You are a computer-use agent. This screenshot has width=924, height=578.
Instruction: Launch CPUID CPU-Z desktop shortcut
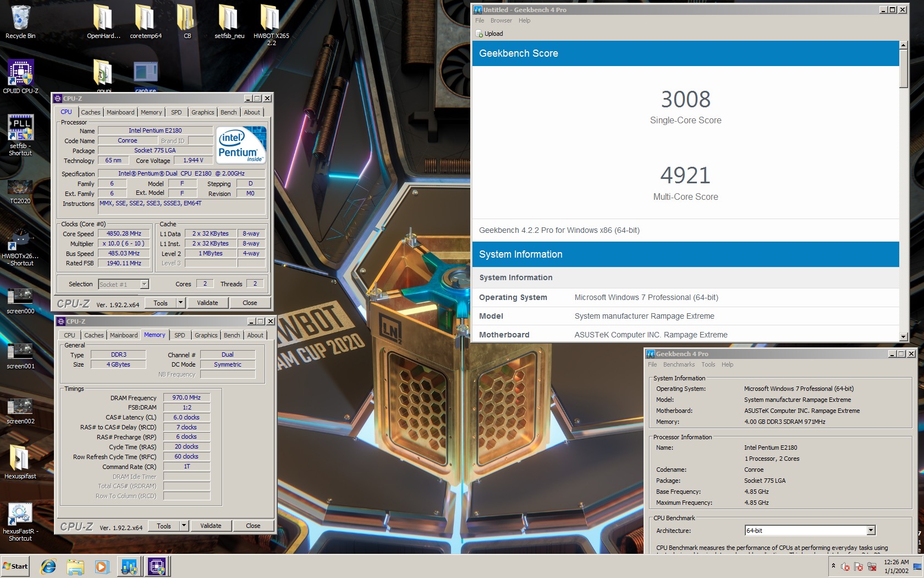point(20,77)
